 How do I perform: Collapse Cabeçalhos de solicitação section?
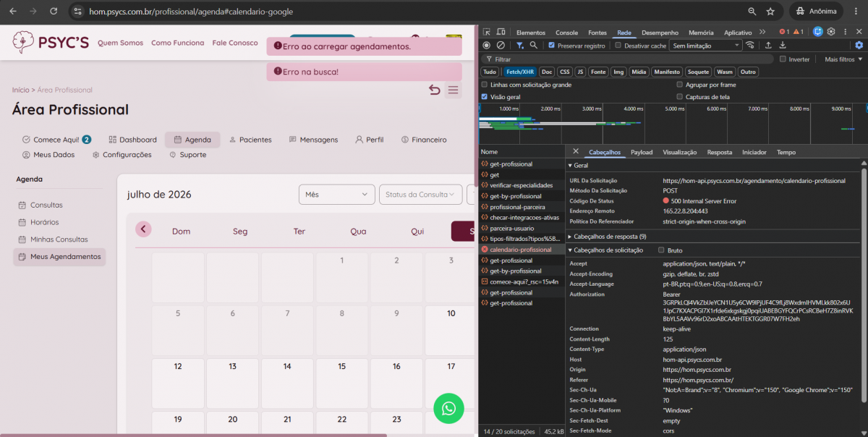click(605, 250)
